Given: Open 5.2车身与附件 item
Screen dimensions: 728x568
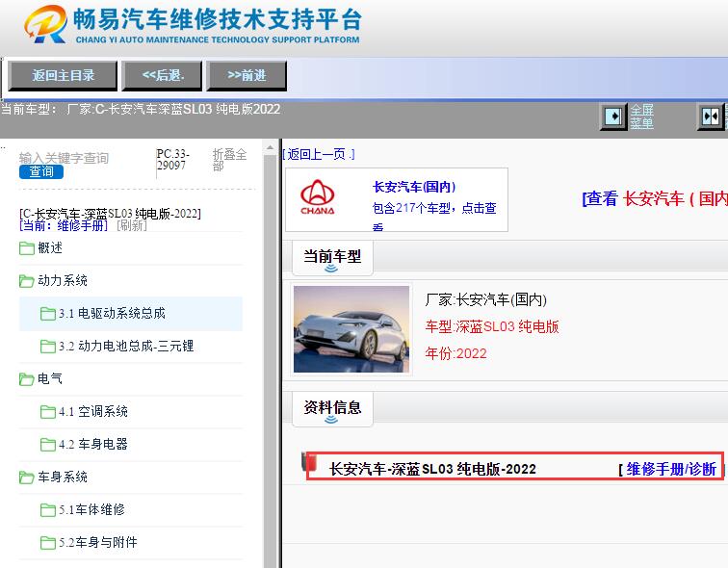Looking at the screenshot, I should pyautogui.click(x=98, y=542).
